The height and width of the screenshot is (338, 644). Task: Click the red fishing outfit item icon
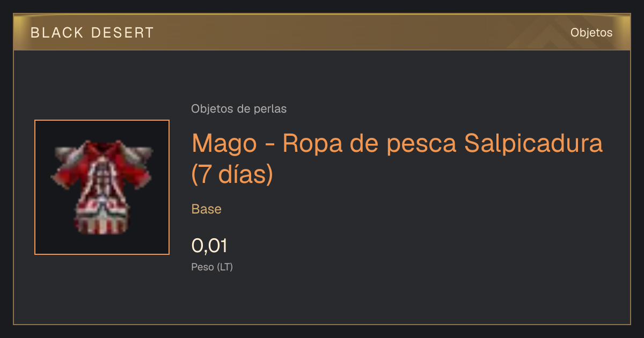(x=102, y=187)
